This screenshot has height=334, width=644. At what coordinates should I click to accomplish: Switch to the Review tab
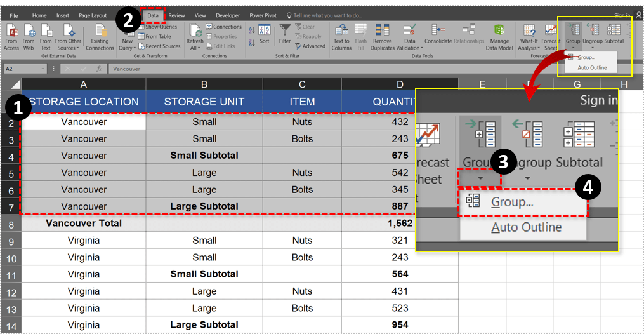tap(176, 15)
